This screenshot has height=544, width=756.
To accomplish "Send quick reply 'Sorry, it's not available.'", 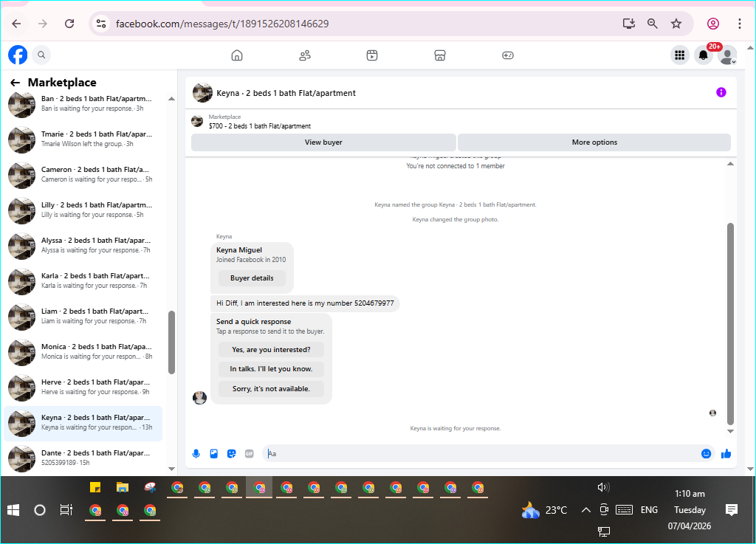I will [271, 389].
